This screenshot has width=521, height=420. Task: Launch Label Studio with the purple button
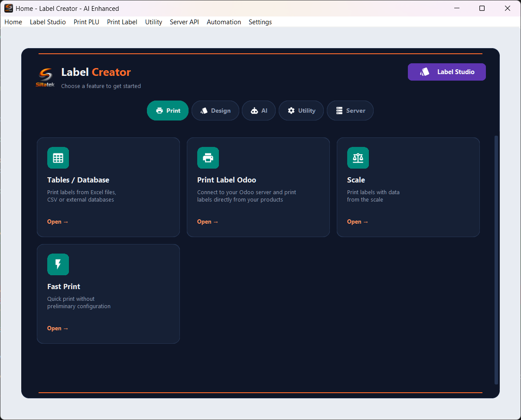pyautogui.click(x=447, y=72)
